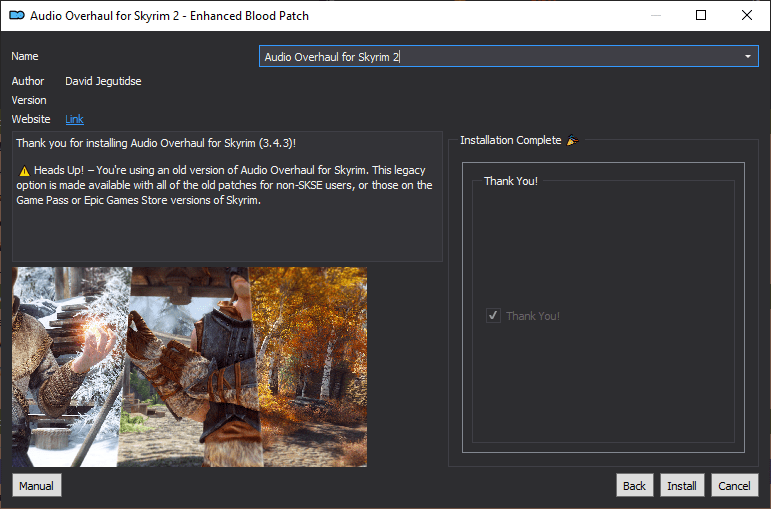Screen dimensions: 771x509
Task: Click the Install button
Action: pyautogui.click(x=682, y=486)
